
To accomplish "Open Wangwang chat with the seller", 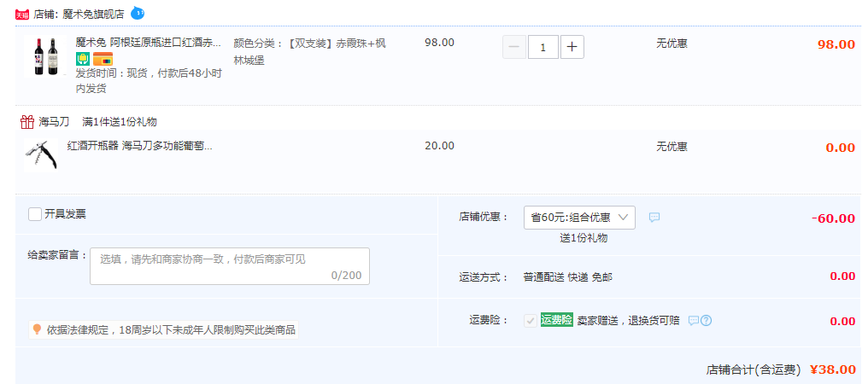I will [x=138, y=13].
